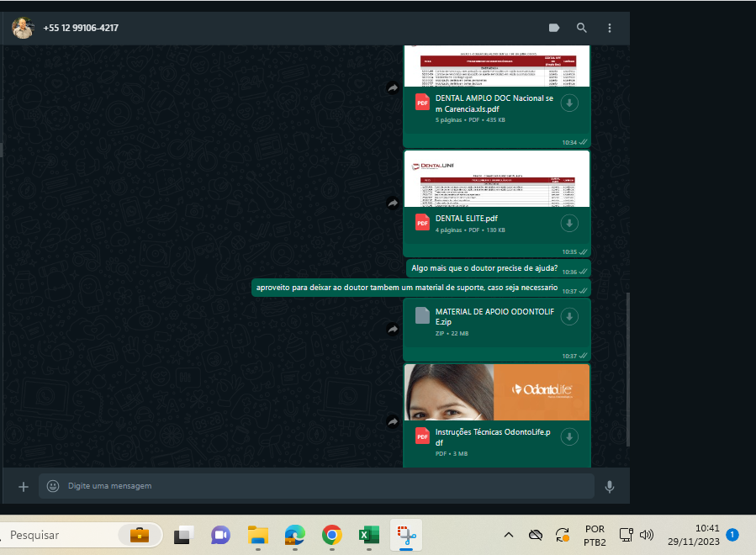Click the red PDF icon of DENTAL ELITE
Screen dimensions: 756x555
tap(422, 223)
